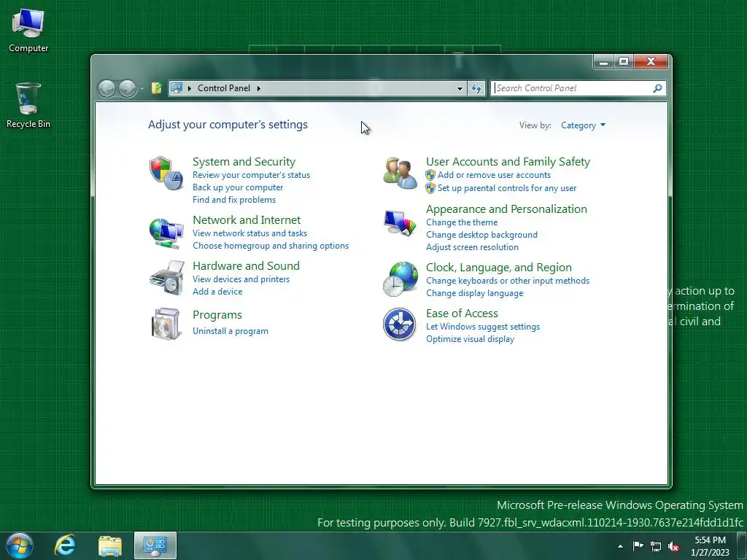This screenshot has height=560, width=747.
Task: Launch Internet Explorer from the taskbar
Action: point(65,545)
